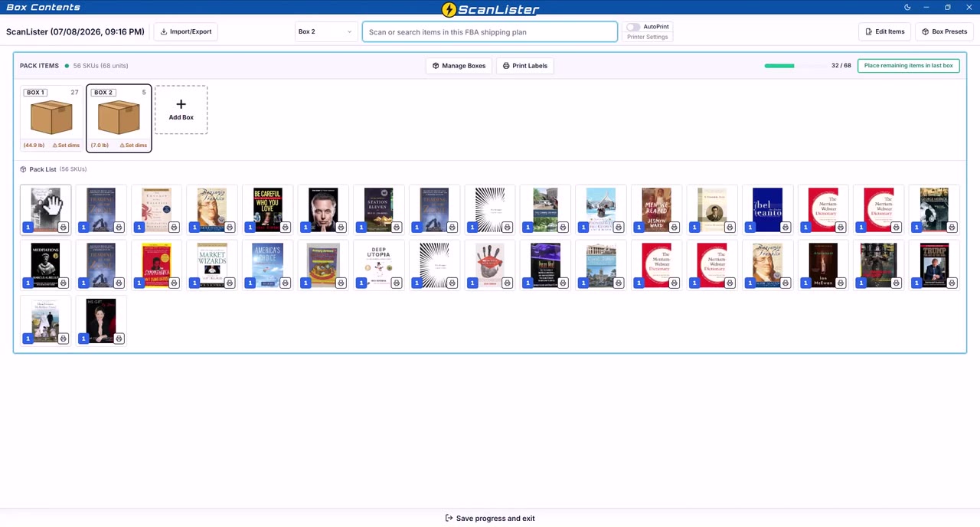Open Box Presets
Image resolution: width=980 pixels, height=527 pixels.
(x=944, y=31)
